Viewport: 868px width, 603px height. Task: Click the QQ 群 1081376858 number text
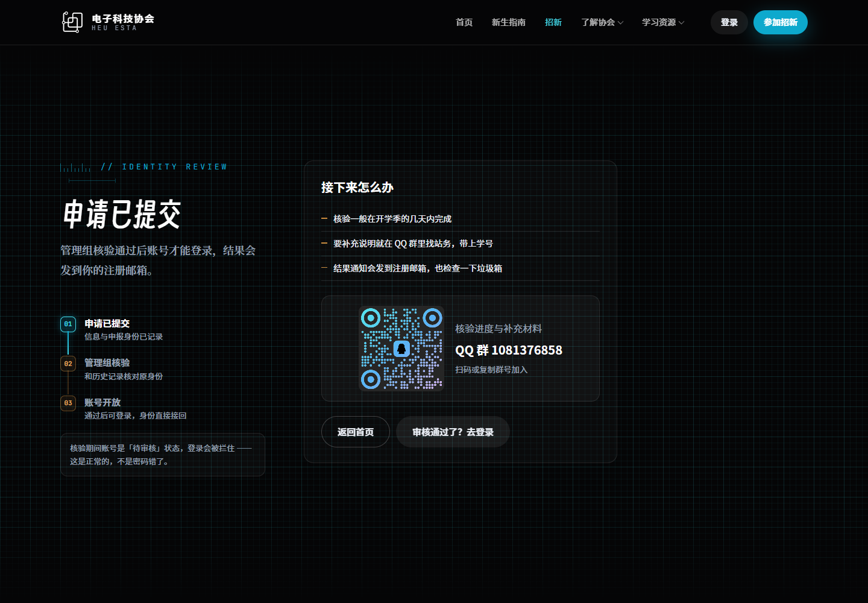509,350
